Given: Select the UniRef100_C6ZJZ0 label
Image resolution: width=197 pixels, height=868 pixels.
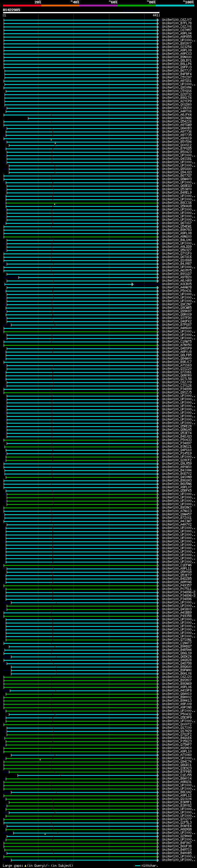Looking at the screenshot, I should [x=176, y=676].
